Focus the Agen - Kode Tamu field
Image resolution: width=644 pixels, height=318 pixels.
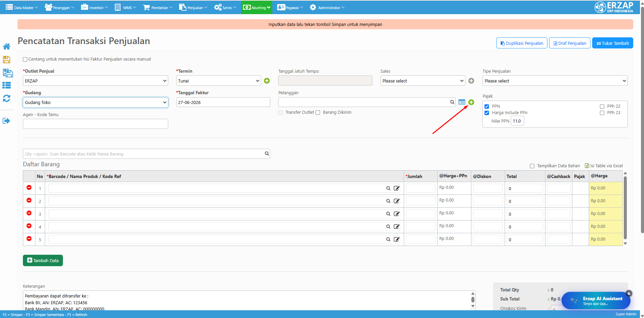coord(96,124)
